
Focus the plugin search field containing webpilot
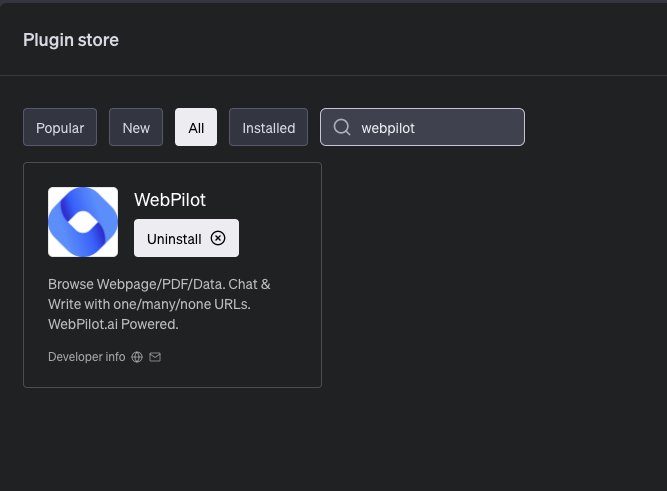[422, 127]
